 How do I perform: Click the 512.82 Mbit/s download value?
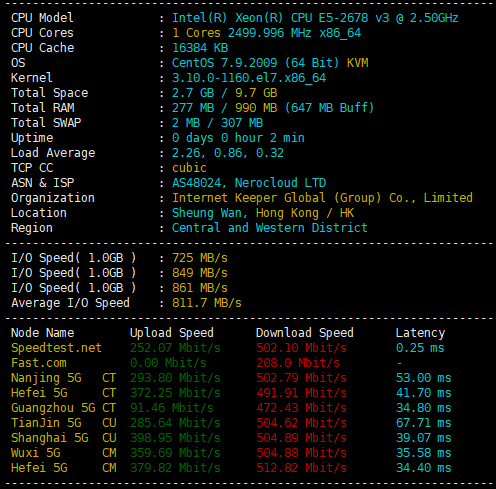click(302, 468)
